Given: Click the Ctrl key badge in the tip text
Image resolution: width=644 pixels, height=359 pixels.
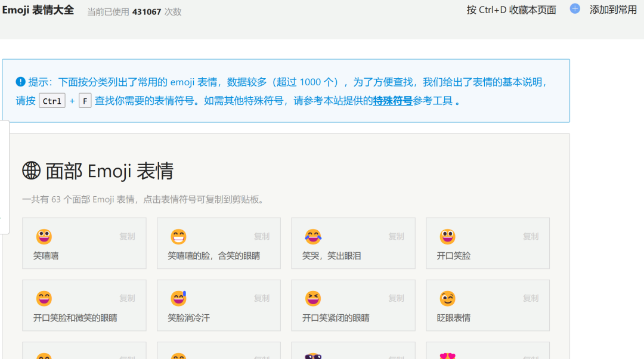Looking at the screenshot, I should tap(51, 101).
